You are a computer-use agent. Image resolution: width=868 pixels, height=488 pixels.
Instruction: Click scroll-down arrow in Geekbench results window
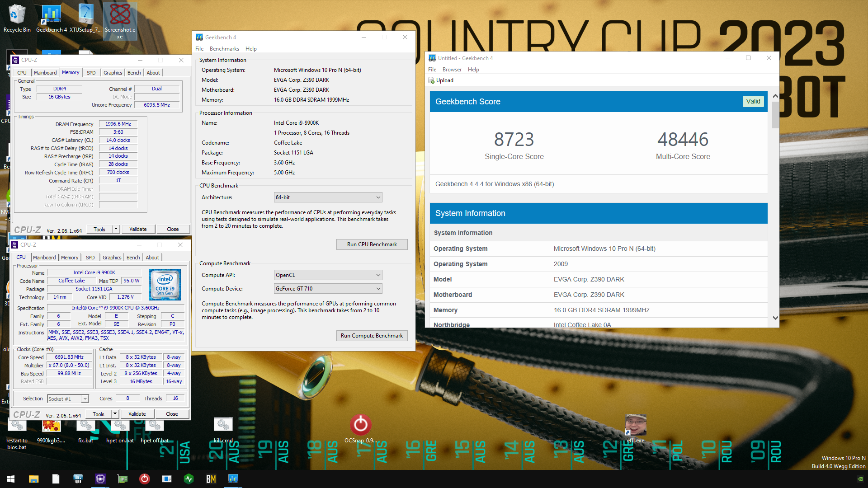775,318
